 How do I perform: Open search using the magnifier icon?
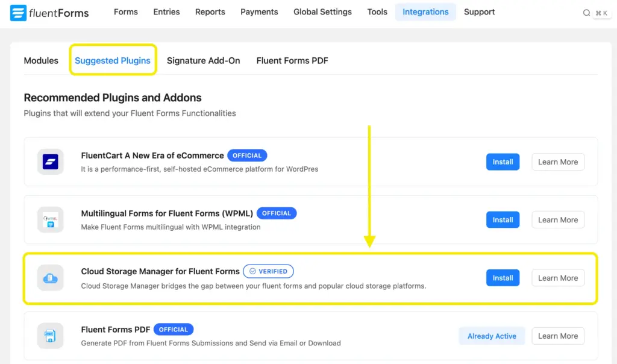tap(587, 12)
